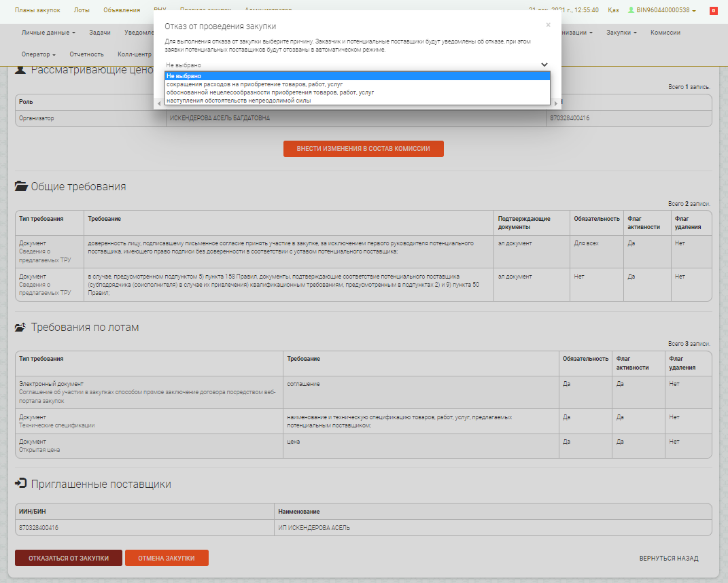Open the Закупки menu
Image resolution: width=728 pixels, height=583 pixels.
(x=621, y=33)
